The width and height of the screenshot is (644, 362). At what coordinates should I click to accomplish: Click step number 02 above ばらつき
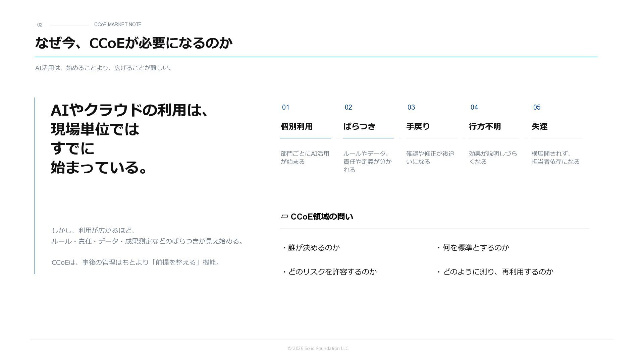[348, 107]
